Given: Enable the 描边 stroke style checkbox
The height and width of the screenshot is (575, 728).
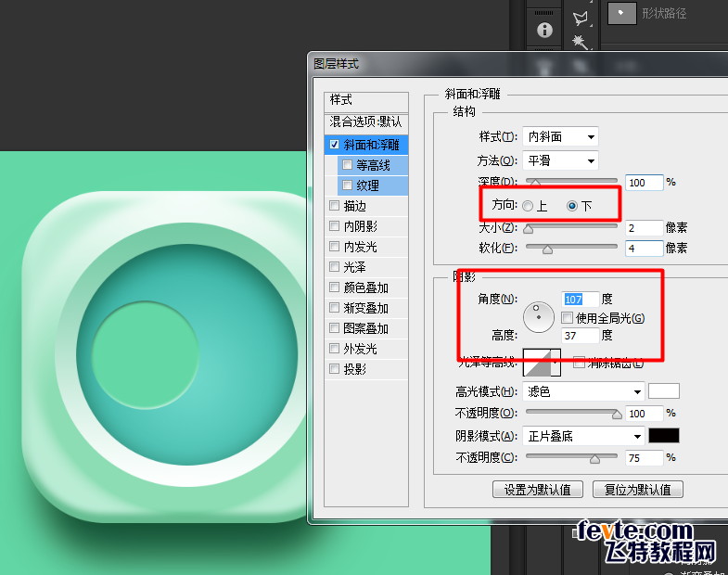Looking at the screenshot, I should tap(334, 206).
